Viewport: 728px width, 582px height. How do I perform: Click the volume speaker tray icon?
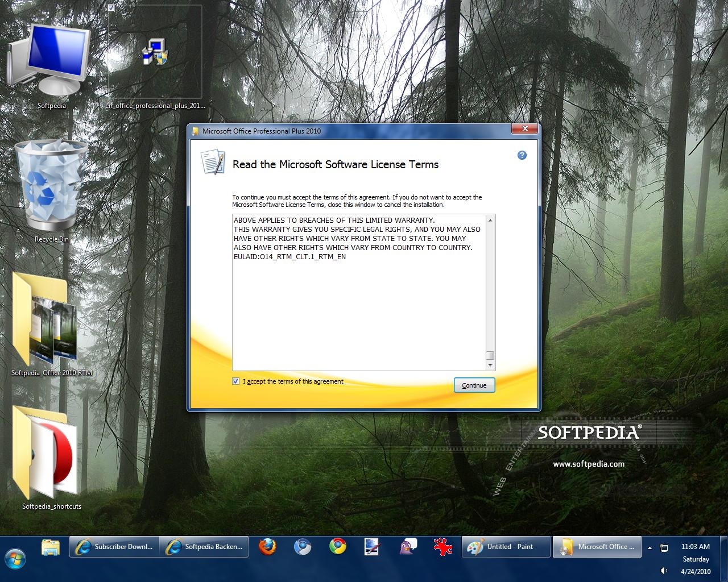pyautogui.click(x=664, y=571)
